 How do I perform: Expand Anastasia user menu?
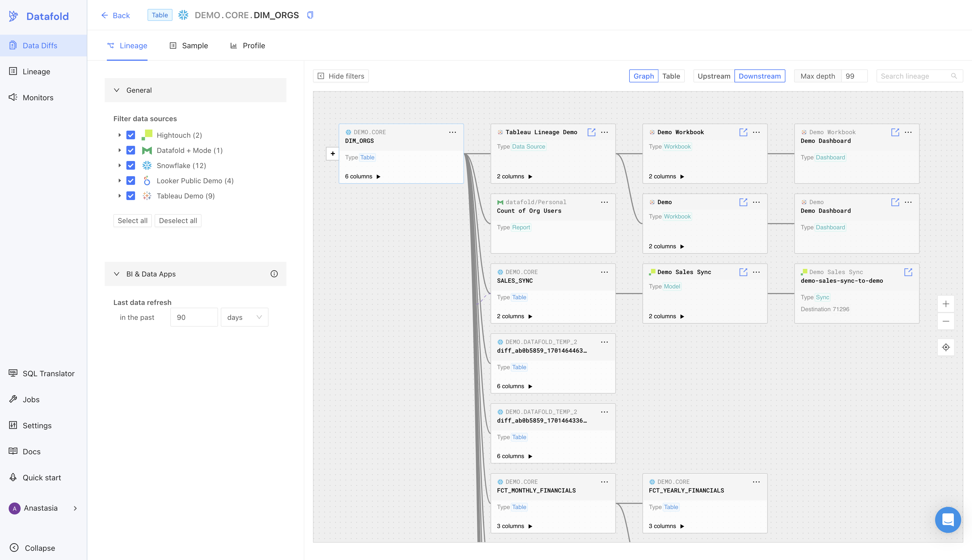(x=43, y=508)
